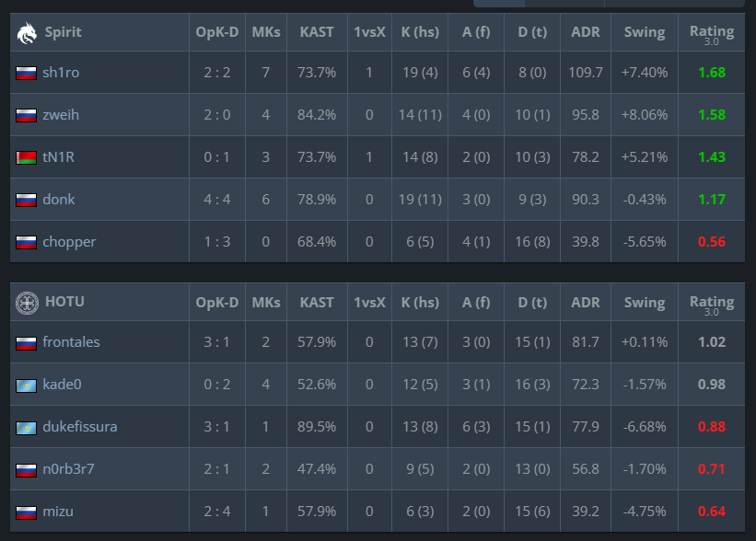This screenshot has width=756, height=541.
Task: Click the Russian flag next to chopper
Action: (26, 242)
